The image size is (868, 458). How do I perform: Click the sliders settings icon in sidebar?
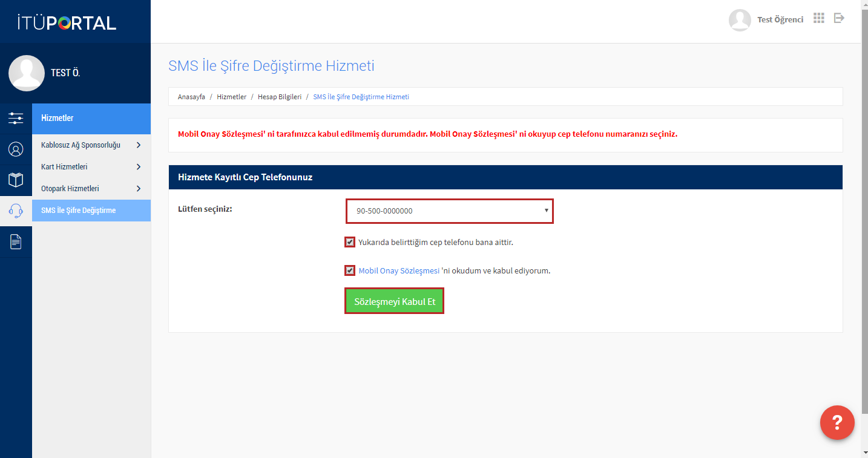pos(16,118)
